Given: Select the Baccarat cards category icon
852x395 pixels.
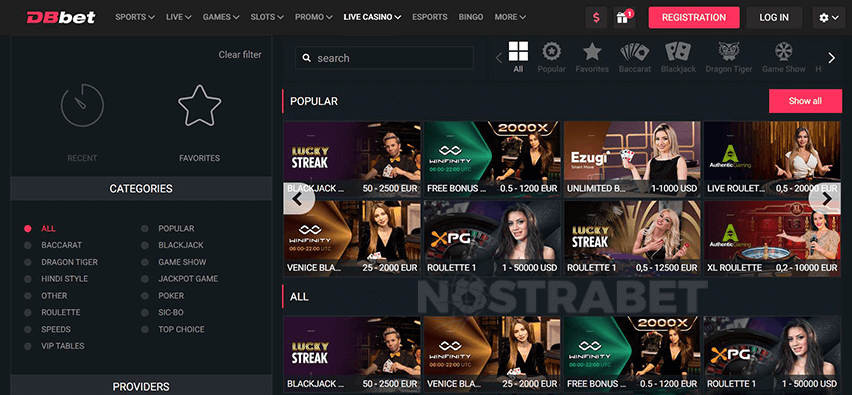Looking at the screenshot, I should [635, 57].
